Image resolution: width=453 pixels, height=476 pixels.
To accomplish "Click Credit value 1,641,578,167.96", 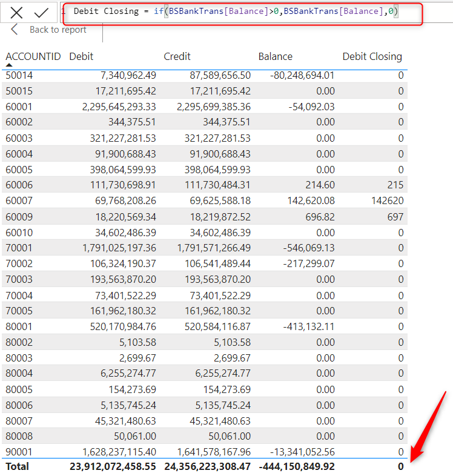I will (214, 452).
